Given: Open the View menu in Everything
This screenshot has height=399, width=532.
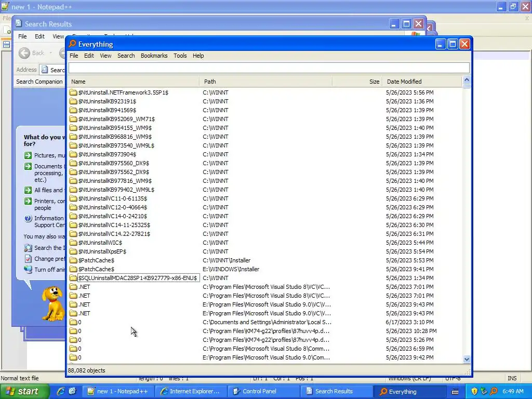Looking at the screenshot, I should [105, 56].
